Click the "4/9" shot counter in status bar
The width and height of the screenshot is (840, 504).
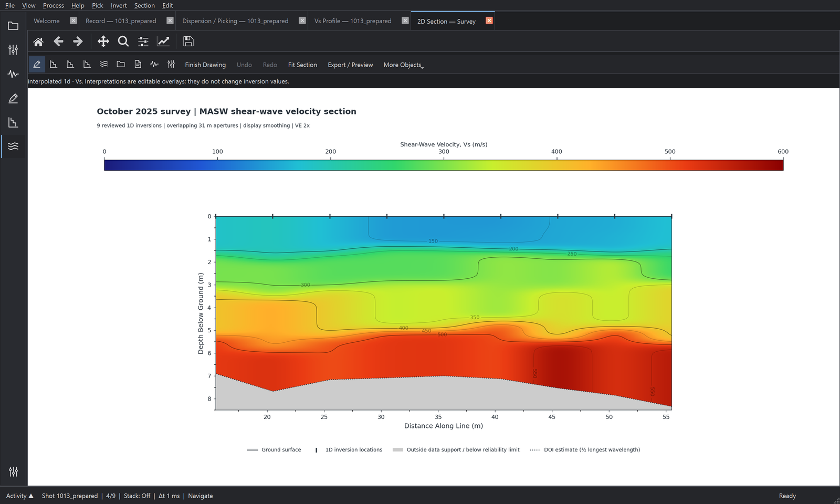tap(111, 496)
